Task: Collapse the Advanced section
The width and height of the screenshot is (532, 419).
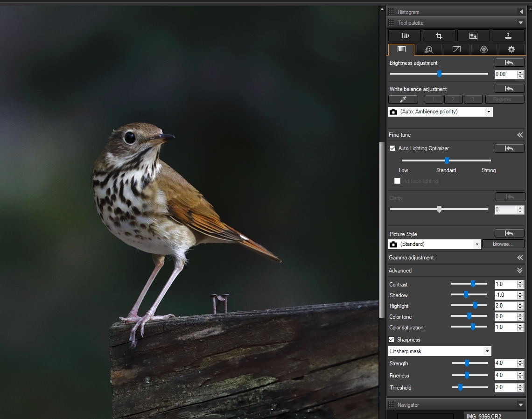Action: point(519,271)
